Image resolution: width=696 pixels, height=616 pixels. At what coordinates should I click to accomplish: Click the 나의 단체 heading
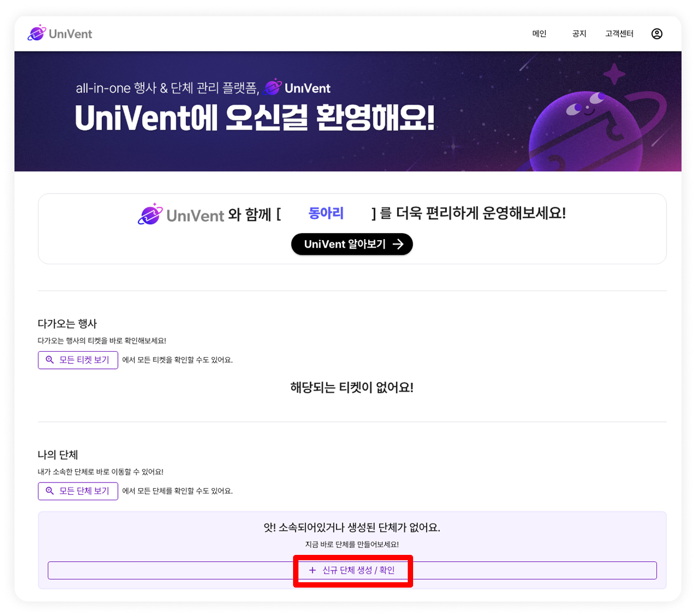(58, 455)
